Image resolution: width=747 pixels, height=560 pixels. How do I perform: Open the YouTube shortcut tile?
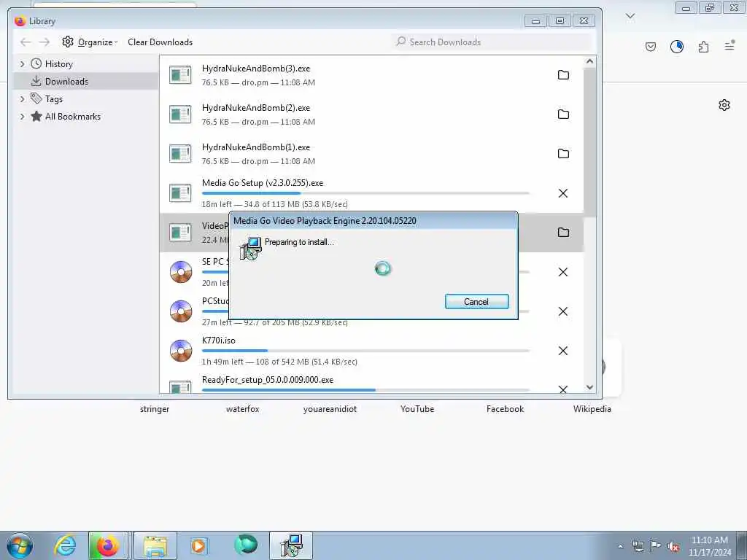coord(417,409)
